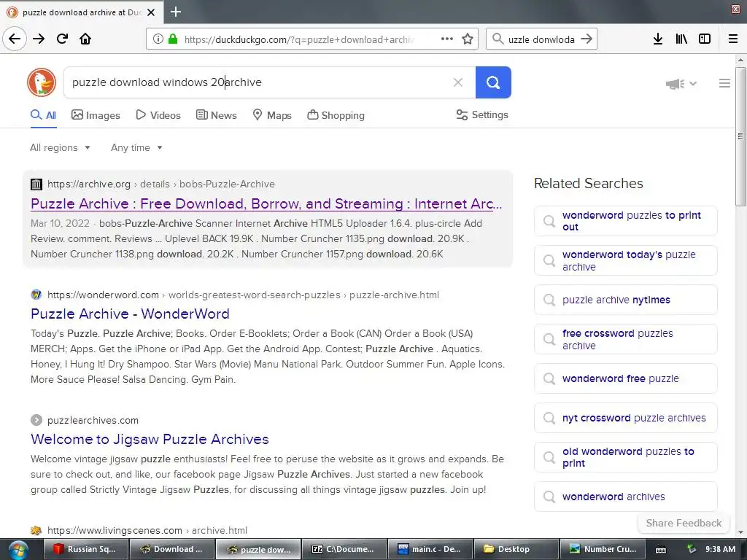Open the Firefox hamburger menu
747x560 pixels.
pos(733,39)
